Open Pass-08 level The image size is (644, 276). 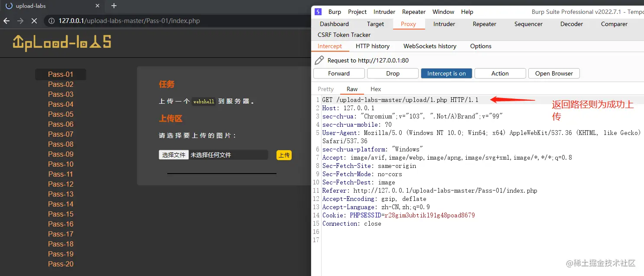[61, 144]
